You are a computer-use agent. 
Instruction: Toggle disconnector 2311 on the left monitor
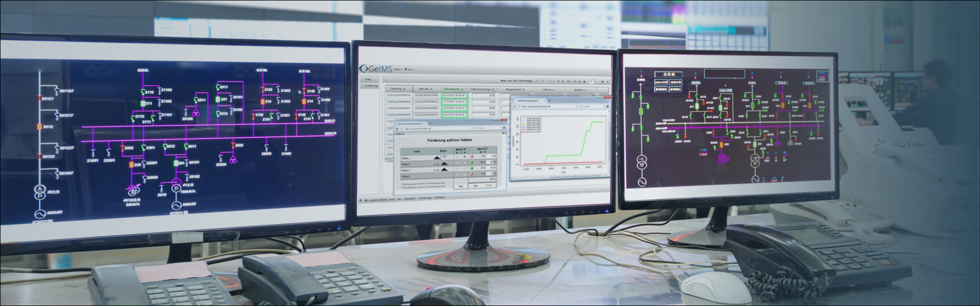[217, 87]
